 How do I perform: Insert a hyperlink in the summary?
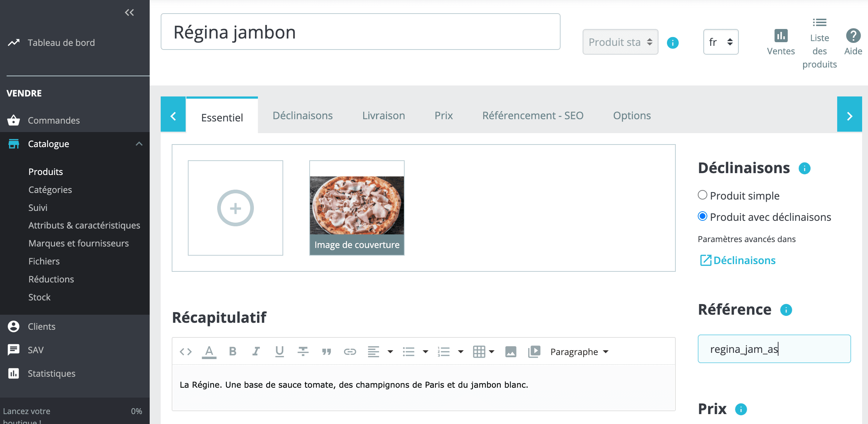350,351
